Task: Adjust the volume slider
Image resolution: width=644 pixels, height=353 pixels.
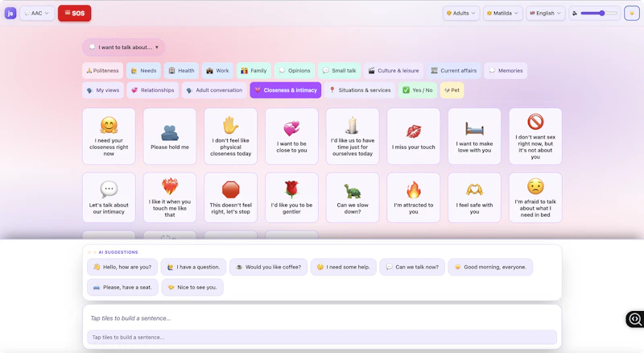Action: tap(599, 13)
